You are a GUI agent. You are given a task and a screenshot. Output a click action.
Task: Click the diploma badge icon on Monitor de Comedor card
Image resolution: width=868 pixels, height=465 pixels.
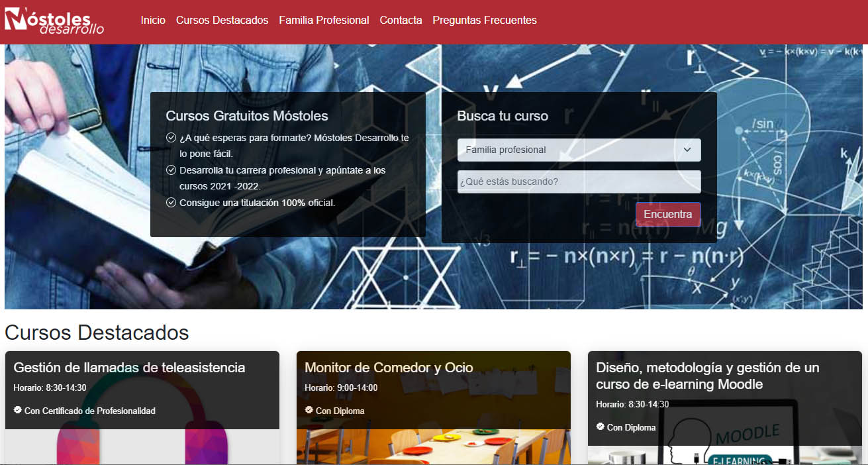(x=309, y=410)
